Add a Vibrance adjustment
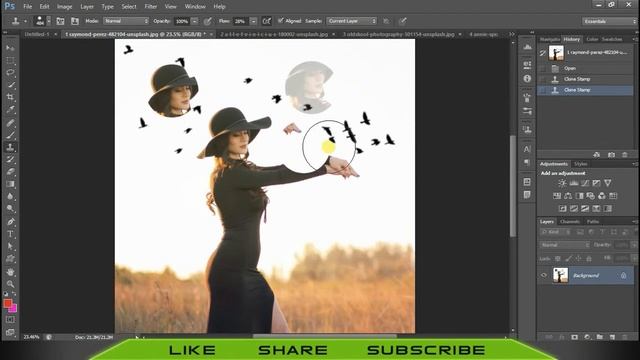The width and height of the screenshot is (640, 360). click(607, 183)
